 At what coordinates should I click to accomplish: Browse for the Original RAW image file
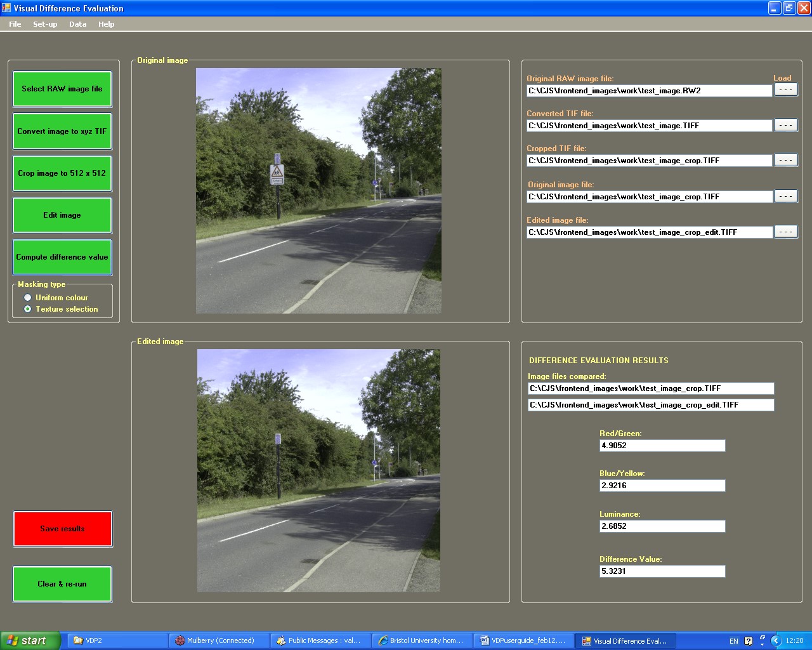(785, 90)
